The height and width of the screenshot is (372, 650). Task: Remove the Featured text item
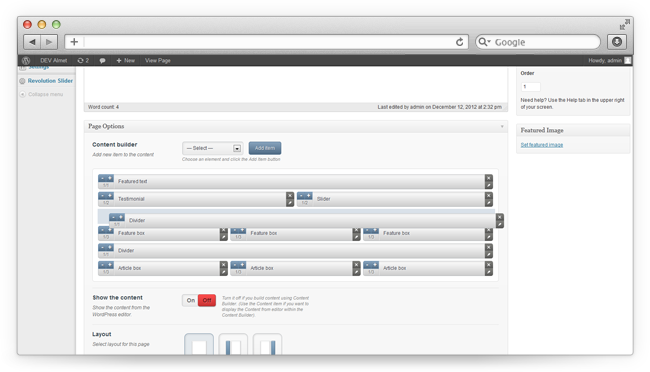coord(489,178)
